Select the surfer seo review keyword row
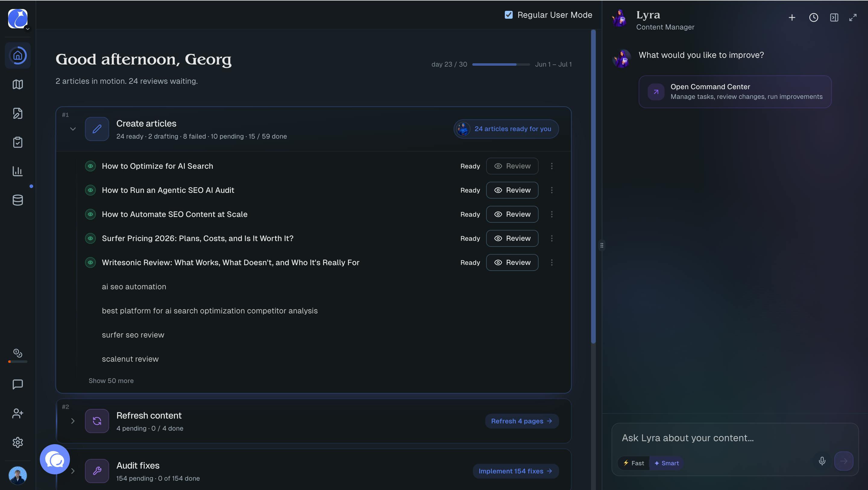This screenshot has width=868, height=490. point(133,335)
